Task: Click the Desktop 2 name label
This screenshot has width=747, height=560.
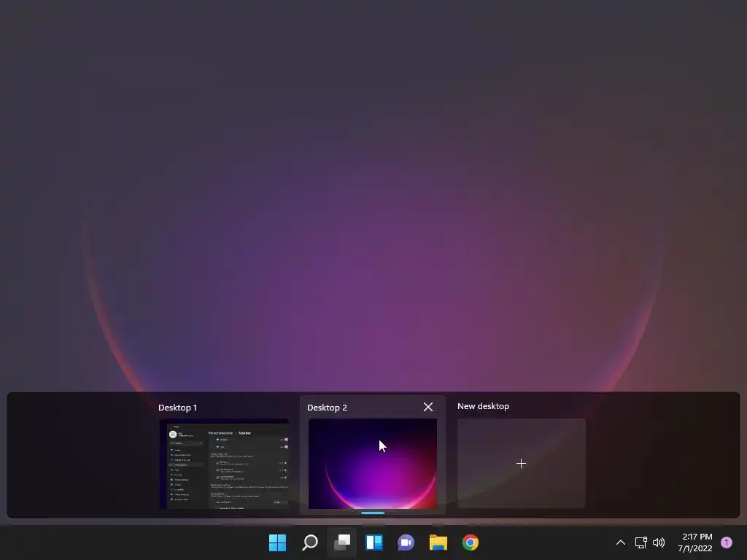Action: [x=327, y=408]
